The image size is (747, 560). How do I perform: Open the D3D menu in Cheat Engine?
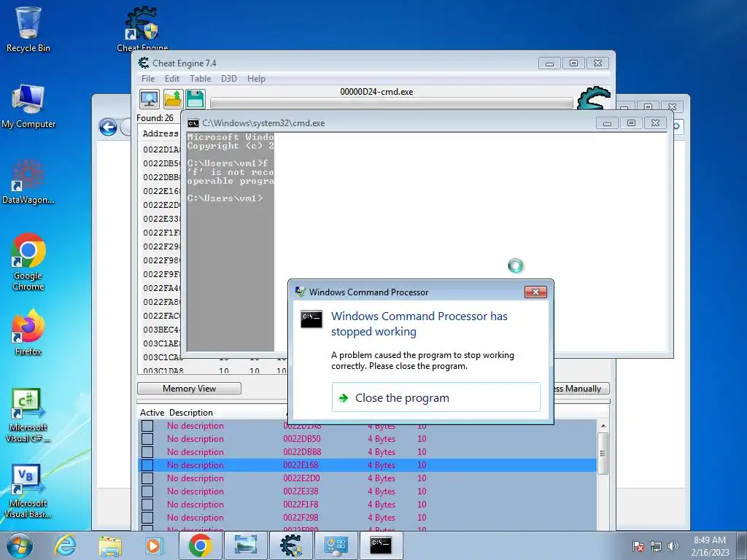tap(228, 79)
